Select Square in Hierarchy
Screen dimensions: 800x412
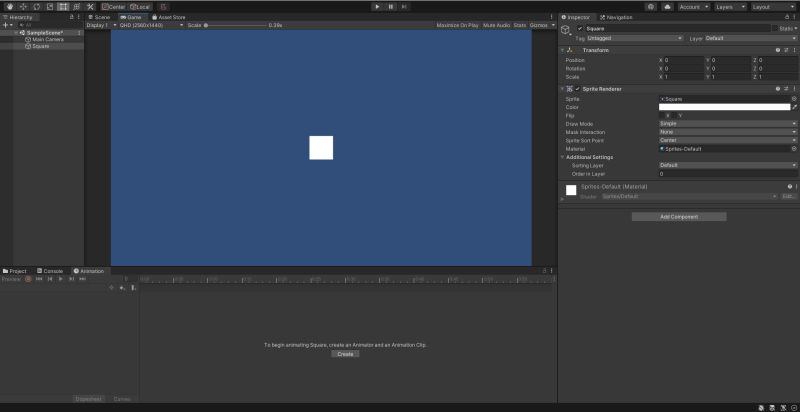click(x=40, y=46)
